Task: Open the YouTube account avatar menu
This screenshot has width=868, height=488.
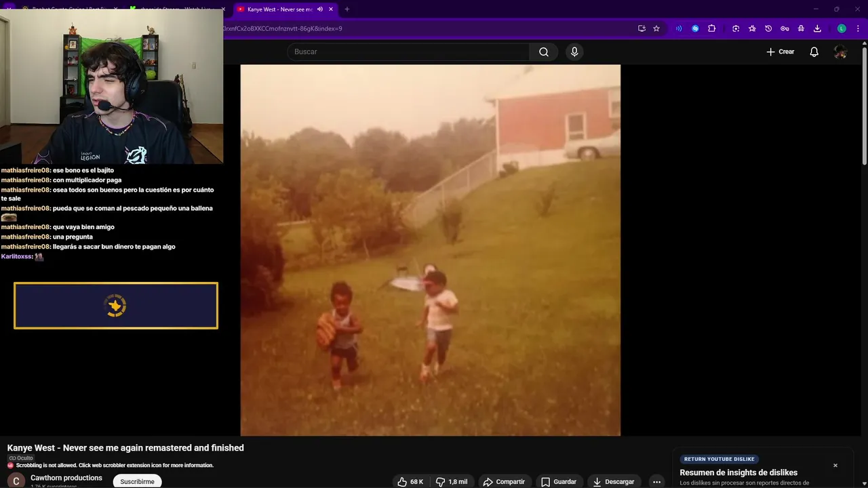Action: click(x=840, y=52)
